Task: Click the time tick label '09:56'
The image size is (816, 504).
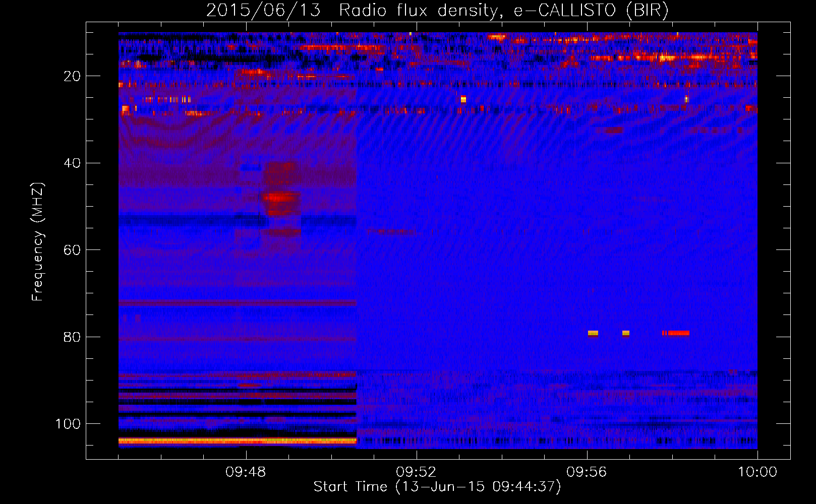Action: 587,472
